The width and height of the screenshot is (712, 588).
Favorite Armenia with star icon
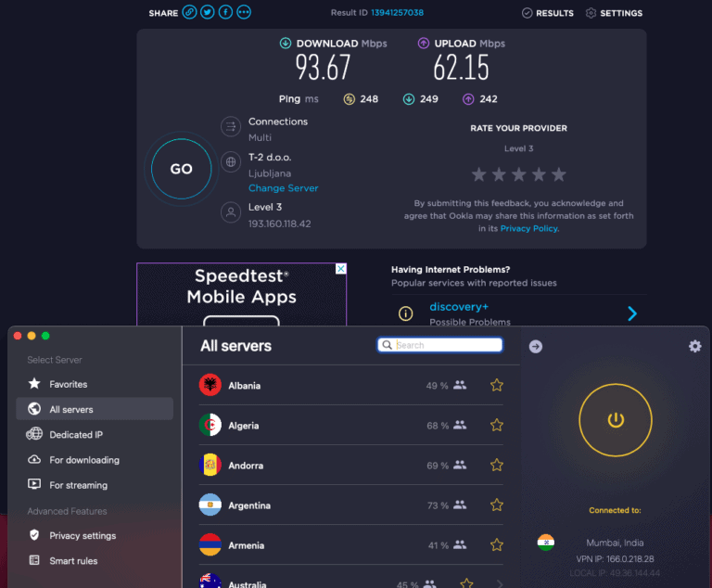click(497, 544)
